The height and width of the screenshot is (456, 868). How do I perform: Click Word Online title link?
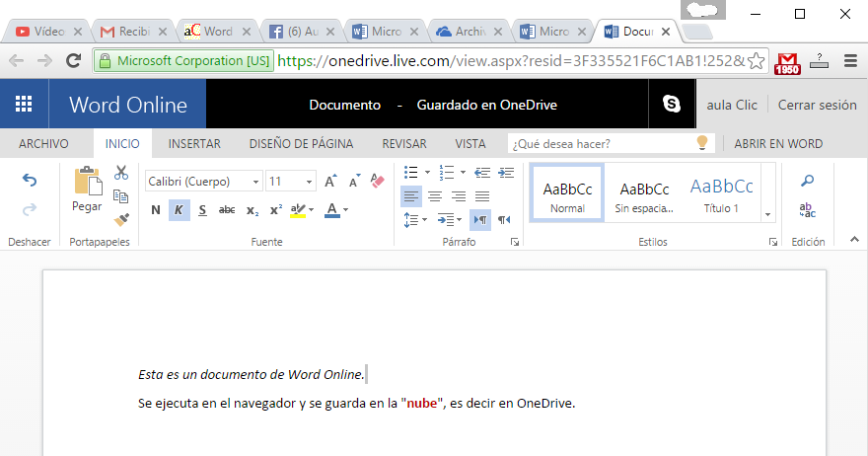coord(128,105)
